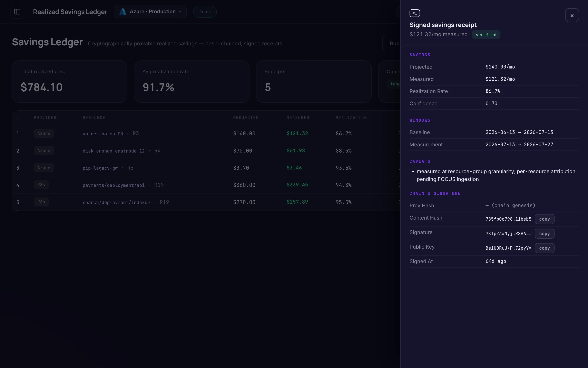Viewport: 588px width, 368px height.
Task: Click the PROJECTED column header
Action: pos(246,118)
